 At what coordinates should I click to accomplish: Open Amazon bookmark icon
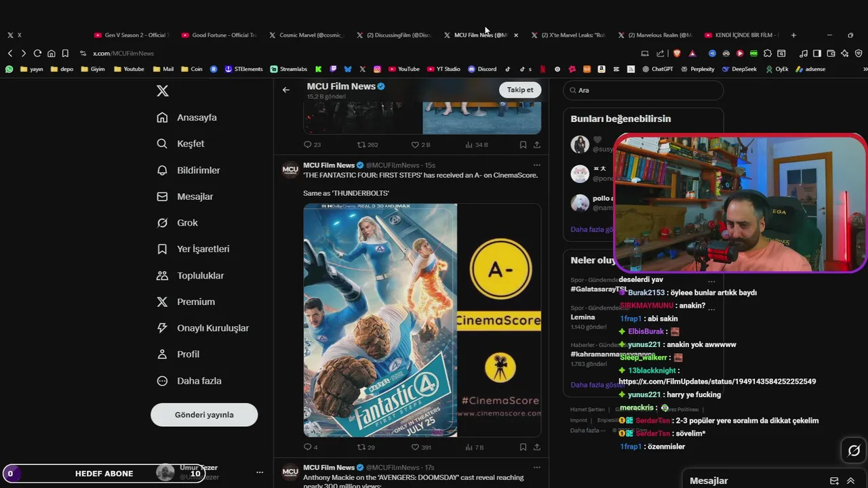(x=602, y=69)
